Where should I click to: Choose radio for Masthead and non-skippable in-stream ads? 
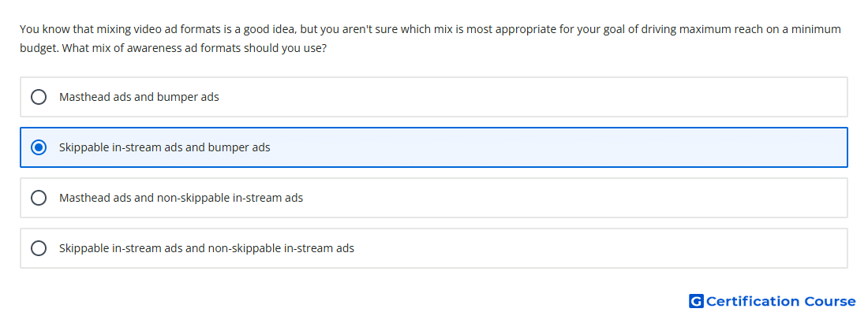click(x=38, y=198)
